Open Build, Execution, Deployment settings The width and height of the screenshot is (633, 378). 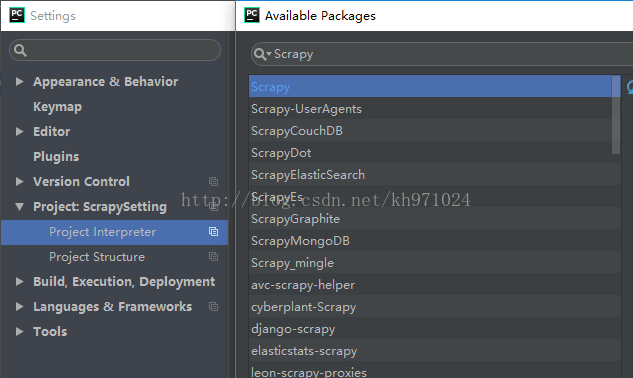pyautogui.click(x=124, y=281)
